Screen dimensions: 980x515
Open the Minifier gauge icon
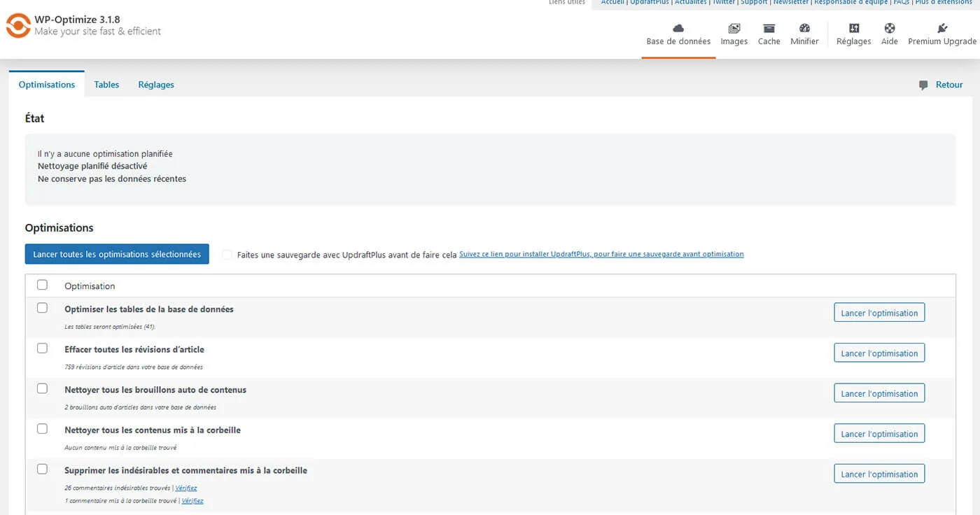coord(804,28)
